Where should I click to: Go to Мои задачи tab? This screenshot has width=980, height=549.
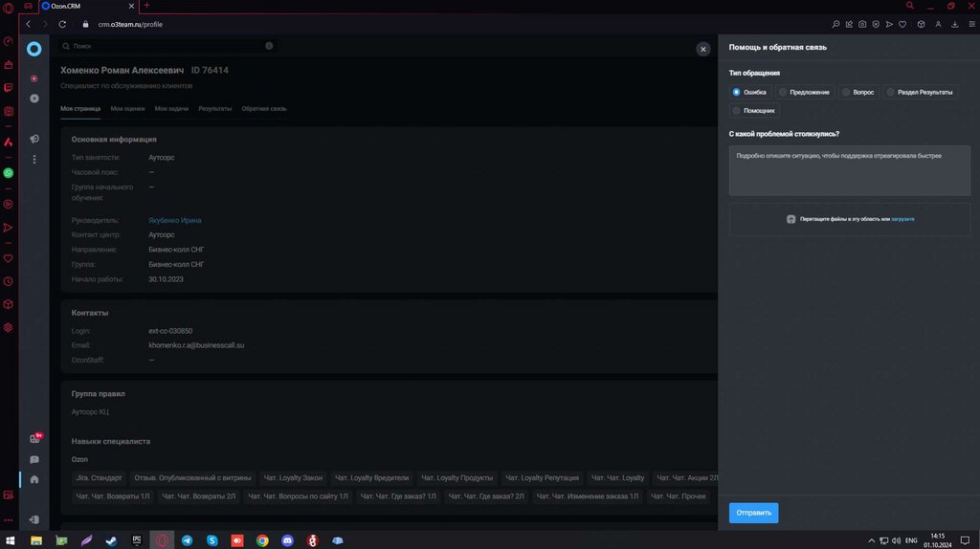[171, 109]
